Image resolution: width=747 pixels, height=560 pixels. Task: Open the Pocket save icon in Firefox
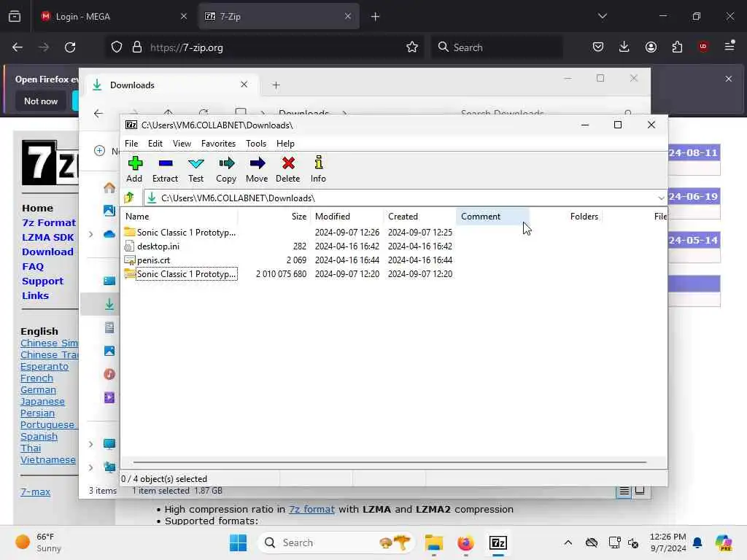tap(598, 47)
